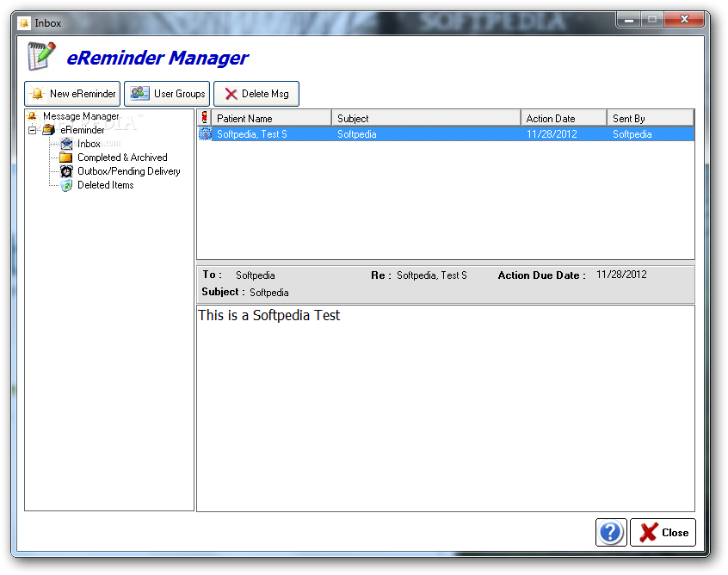The height and width of the screenshot is (575, 728).
Task: Click the 11/28/2012 action date cell
Action: coord(552,134)
